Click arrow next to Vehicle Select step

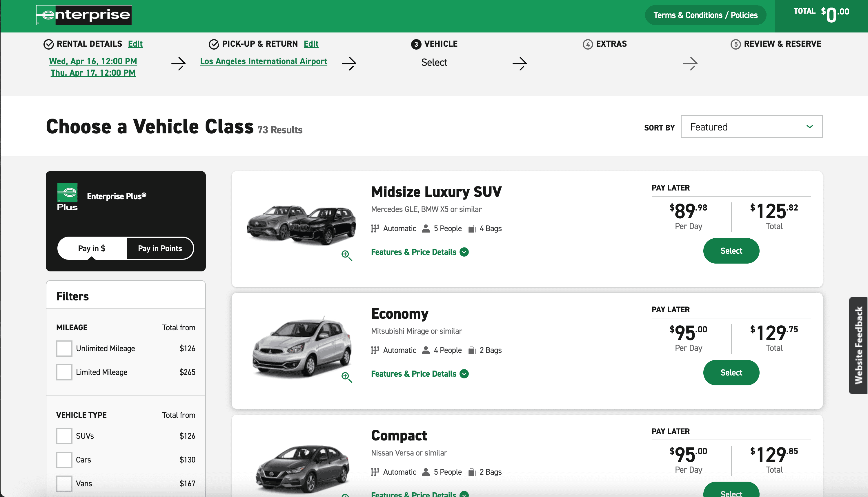point(520,64)
